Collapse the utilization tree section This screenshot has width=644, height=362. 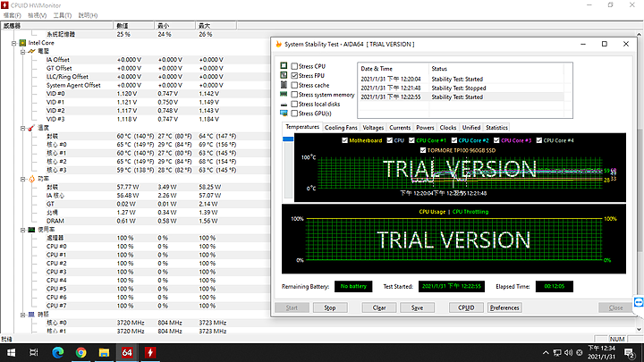(23, 230)
